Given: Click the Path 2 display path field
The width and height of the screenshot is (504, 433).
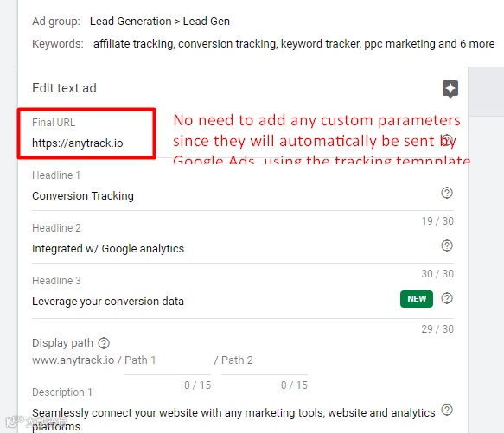Looking at the screenshot, I should point(265,360).
